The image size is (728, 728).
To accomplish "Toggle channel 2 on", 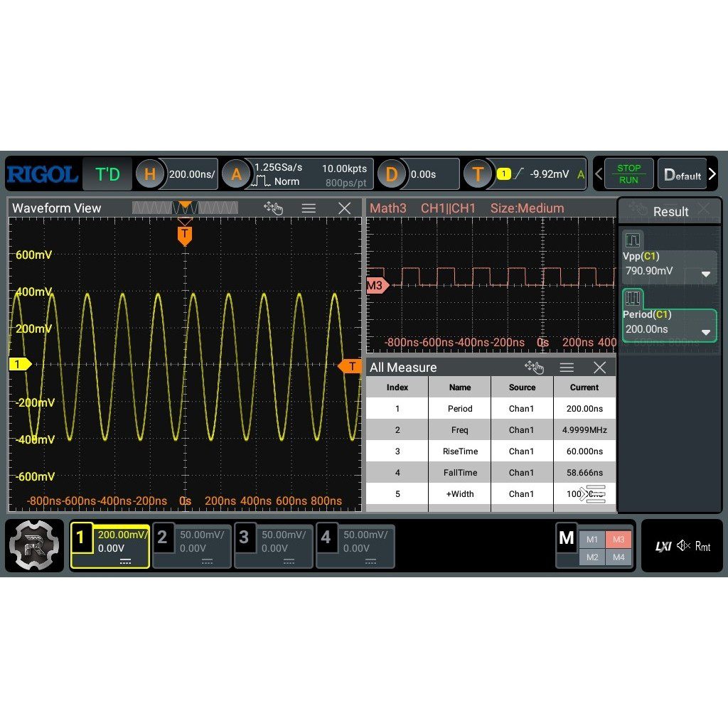I will pyautogui.click(x=192, y=546).
